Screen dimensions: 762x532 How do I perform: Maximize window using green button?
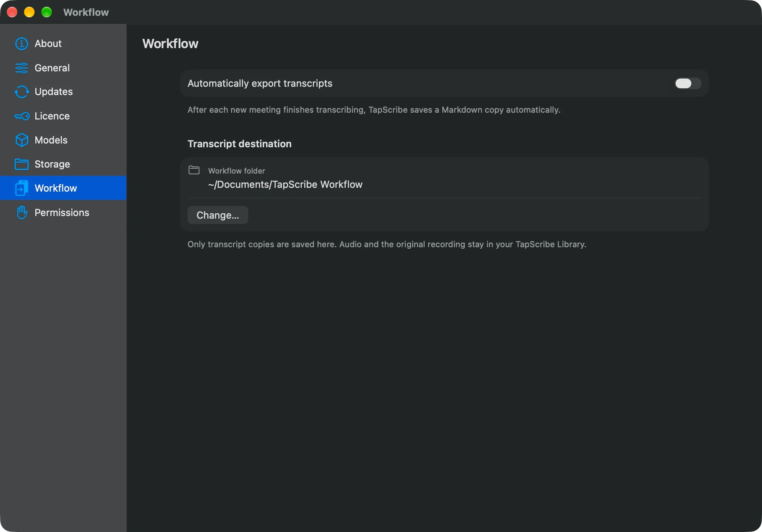click(47, 12)
